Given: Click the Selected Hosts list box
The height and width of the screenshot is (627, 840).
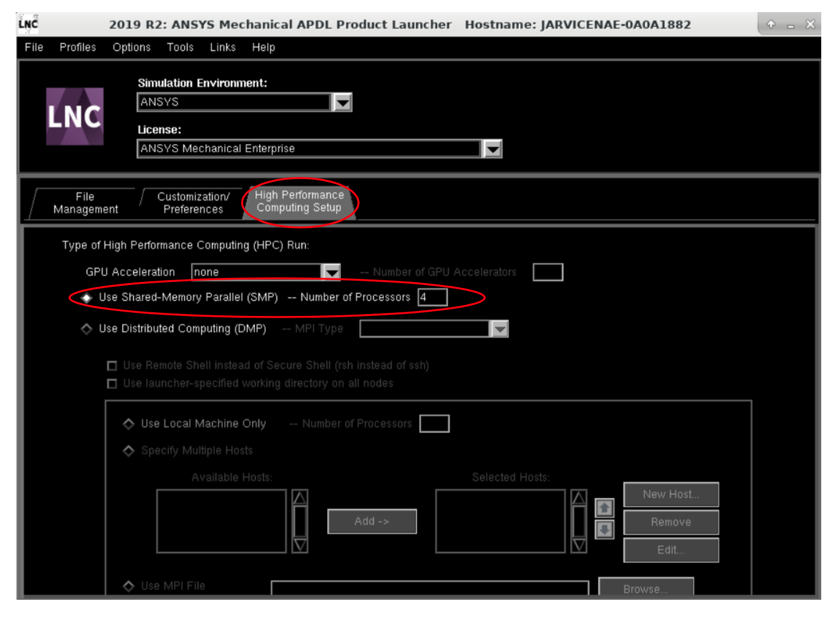Looking at the screenshot, I should [x=501, y=522].
